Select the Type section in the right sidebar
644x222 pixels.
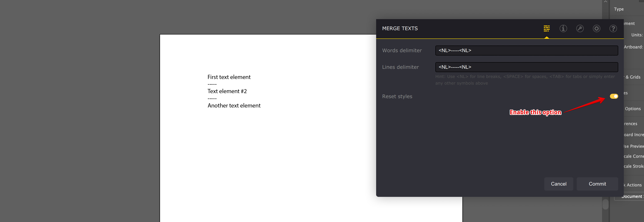(619, 9)
